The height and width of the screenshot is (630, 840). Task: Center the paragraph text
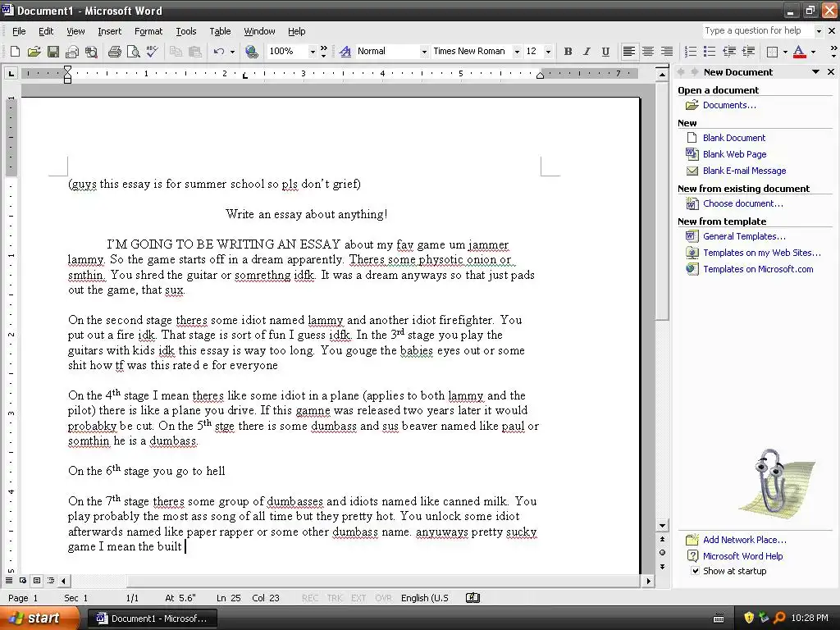pyautogui.click(x=648, y=52)
